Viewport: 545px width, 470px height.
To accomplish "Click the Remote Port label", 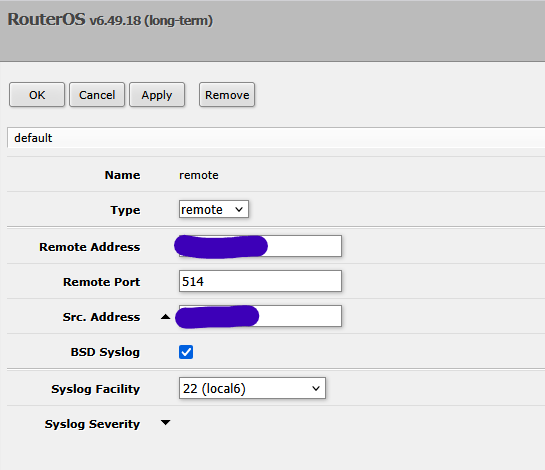I will [101, 282].
